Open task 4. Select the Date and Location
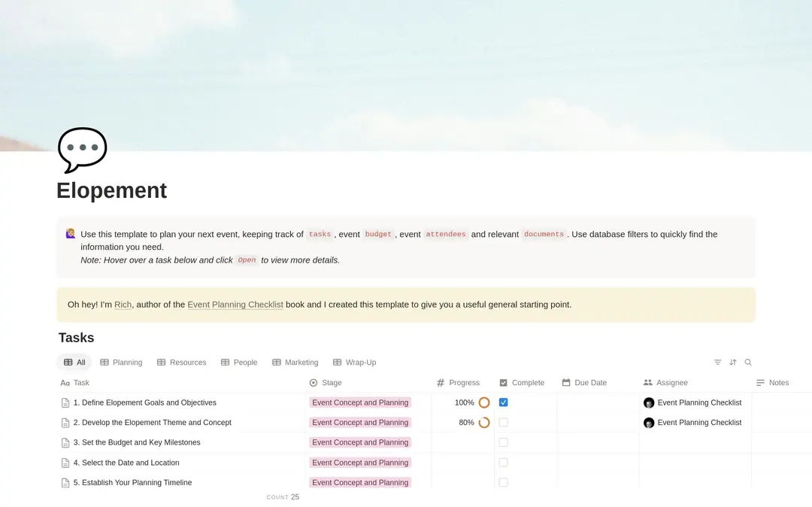This screenshot has height=507, width=812. pos(126,463)
